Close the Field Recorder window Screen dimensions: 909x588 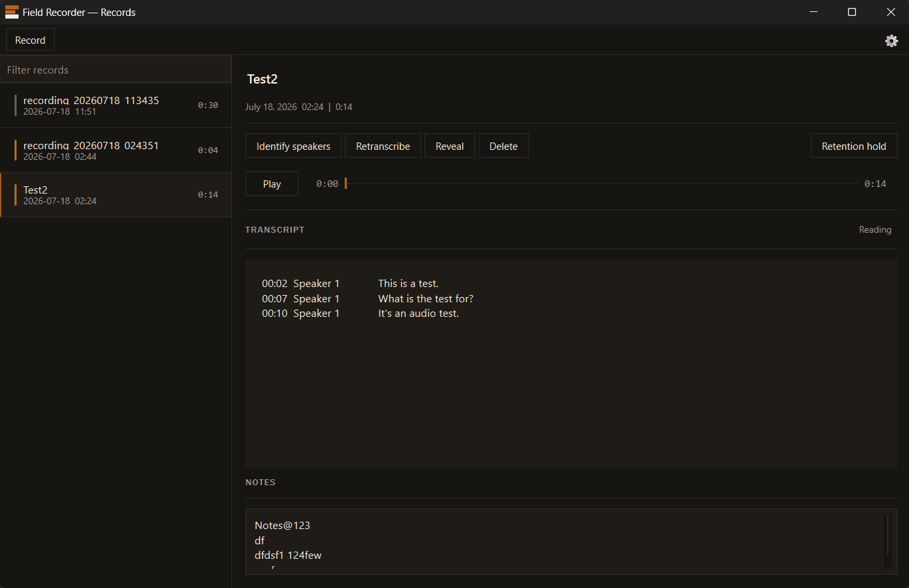pos(890,12)
